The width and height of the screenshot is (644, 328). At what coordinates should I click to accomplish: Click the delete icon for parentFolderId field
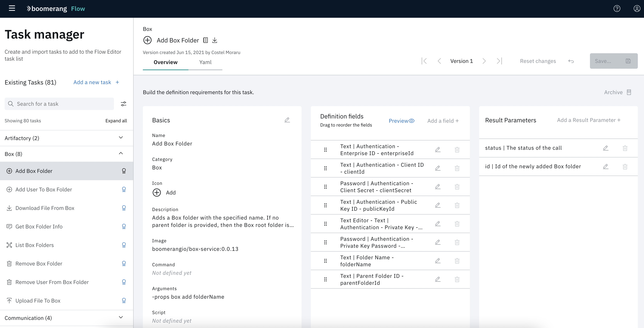coord(457,279)
